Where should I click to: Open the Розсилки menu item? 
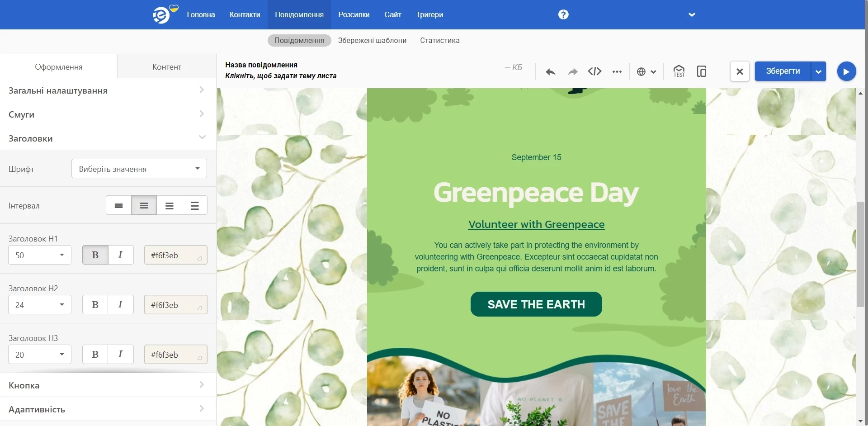point(354,14)
